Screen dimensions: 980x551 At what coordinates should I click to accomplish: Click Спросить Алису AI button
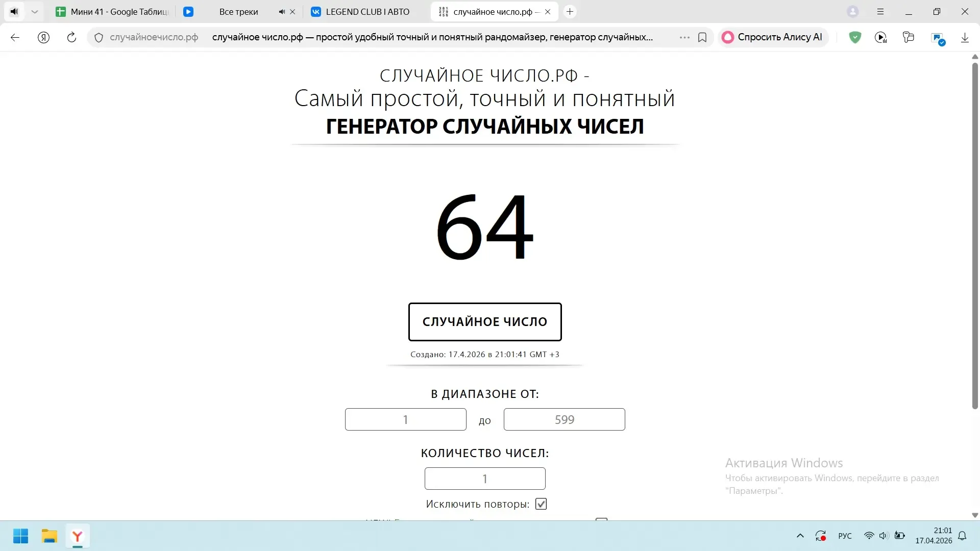pyautogui.click(x=773, y=37)
